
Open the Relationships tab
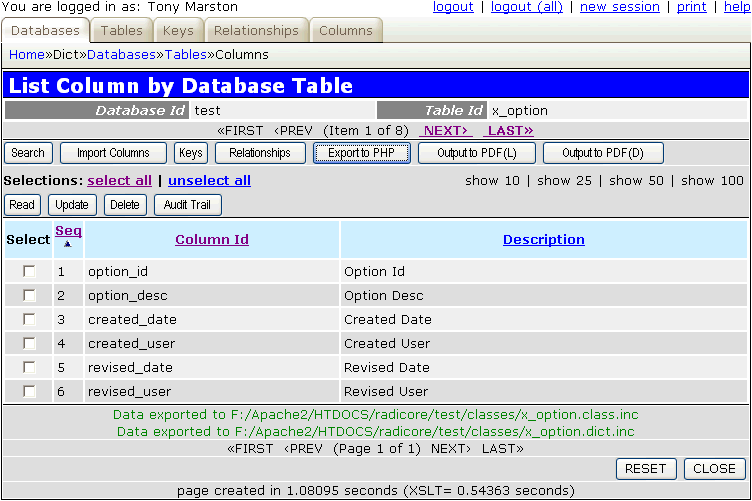pos(256,31)
